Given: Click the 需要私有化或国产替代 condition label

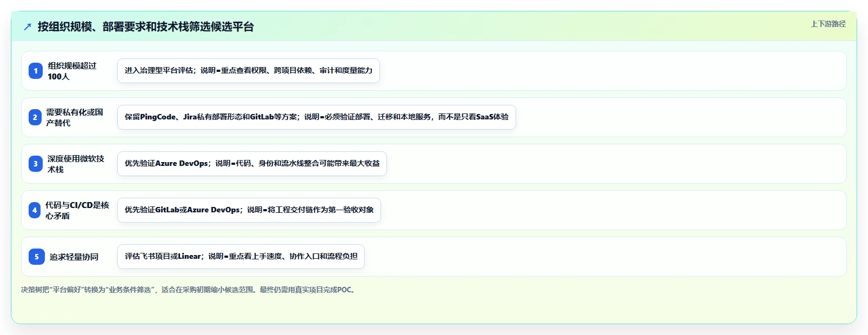Looking at the screenshot, I should click(74, 117).
